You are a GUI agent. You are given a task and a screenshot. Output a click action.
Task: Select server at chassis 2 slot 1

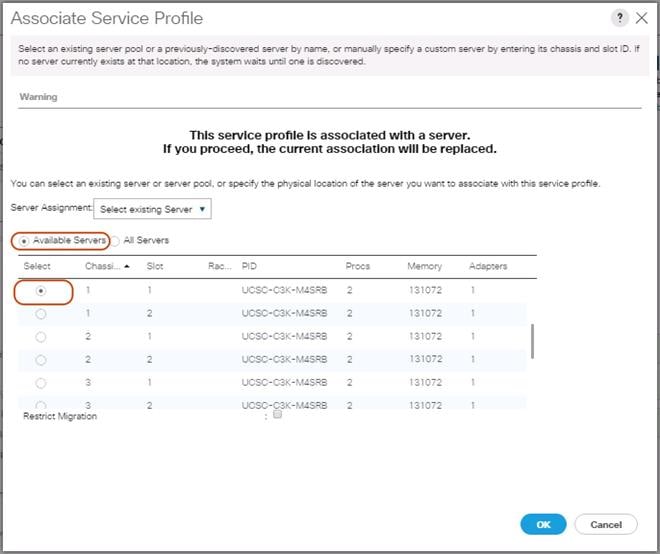pos(40,337)
